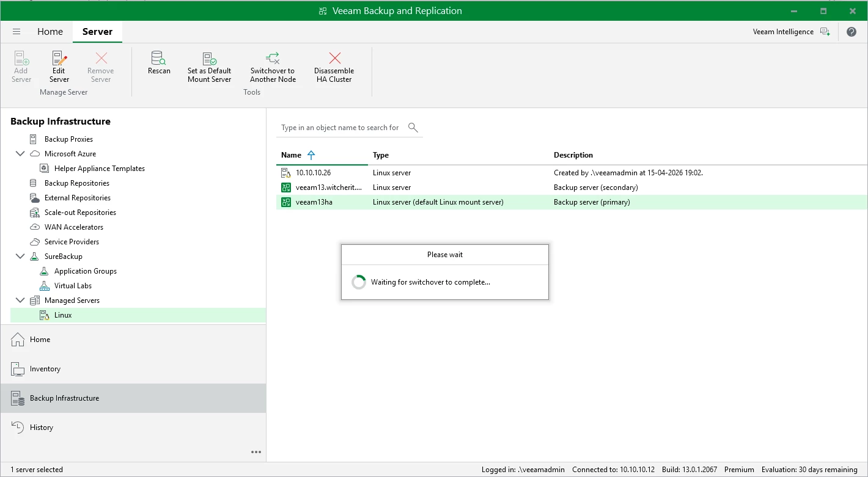The width and height of the screenshot is (868, 477).
Task: Click the Edit Server ribbon icon
Action: 59,59
